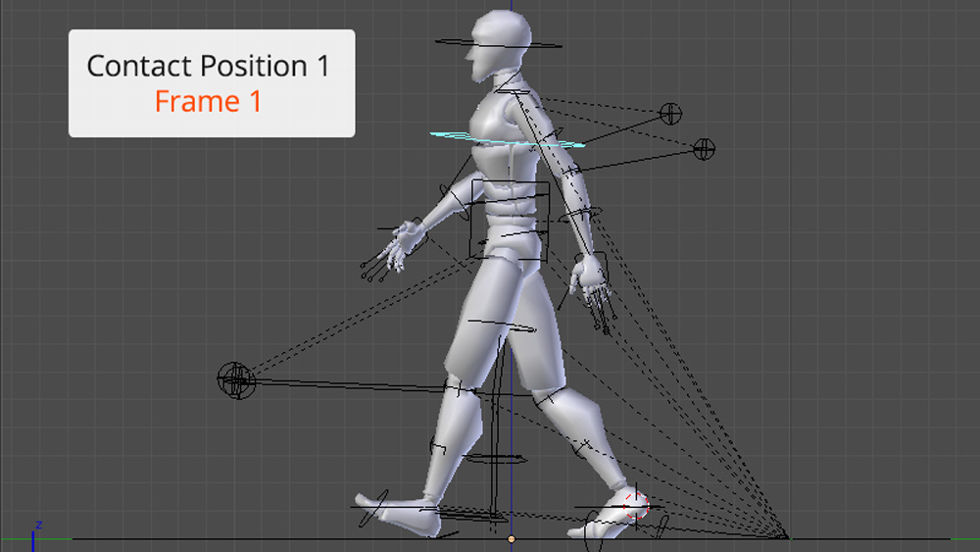Click the "Contact Position 1" title text

coord(208,66)
